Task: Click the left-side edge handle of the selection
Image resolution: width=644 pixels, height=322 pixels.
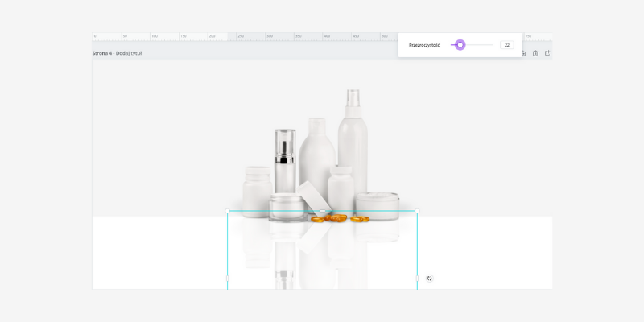Action: pos(228,279)
